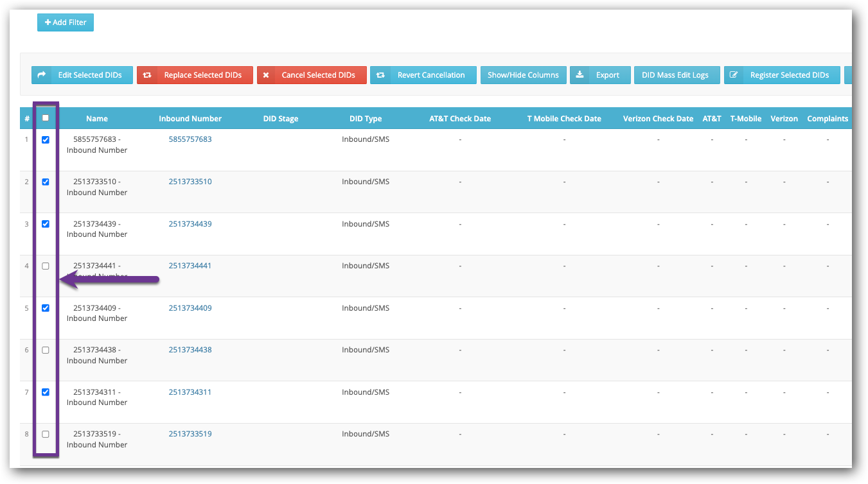Uncheck the checkbox for 2513733510
The image size is (868, 484).
click(x=46, y=182)
